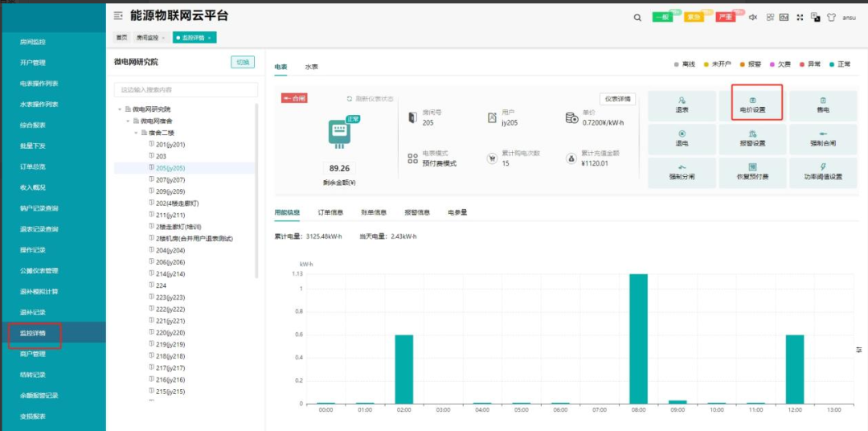
Task: Open 功率阈值设置 power threshold tile
Action: point(823,173)
